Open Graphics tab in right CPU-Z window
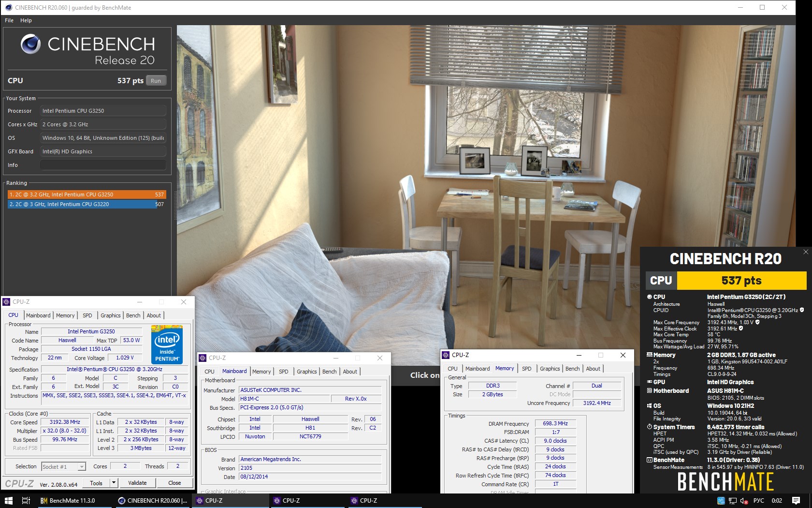 click(550, 369)
